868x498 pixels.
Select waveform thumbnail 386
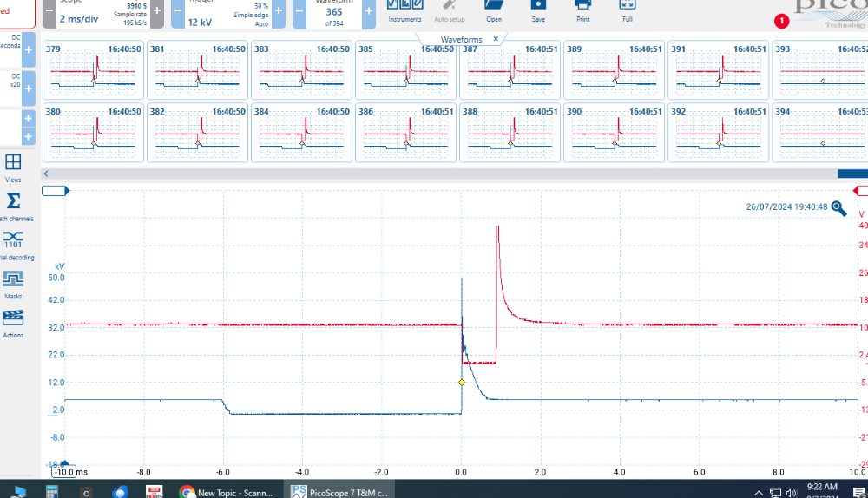click(x=405, y=133)
